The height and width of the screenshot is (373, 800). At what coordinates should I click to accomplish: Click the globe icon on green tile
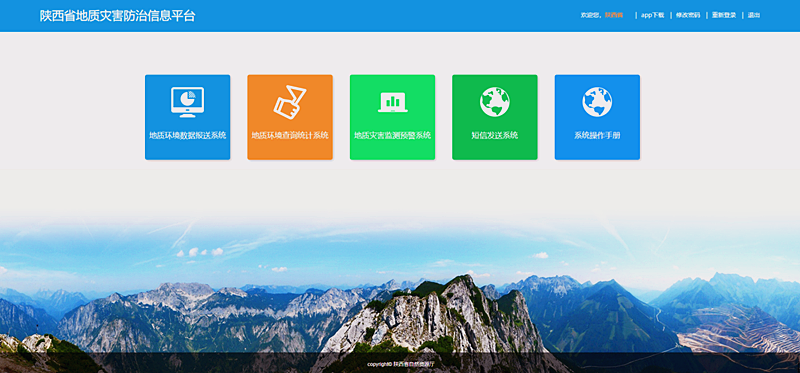click(494, 102)
